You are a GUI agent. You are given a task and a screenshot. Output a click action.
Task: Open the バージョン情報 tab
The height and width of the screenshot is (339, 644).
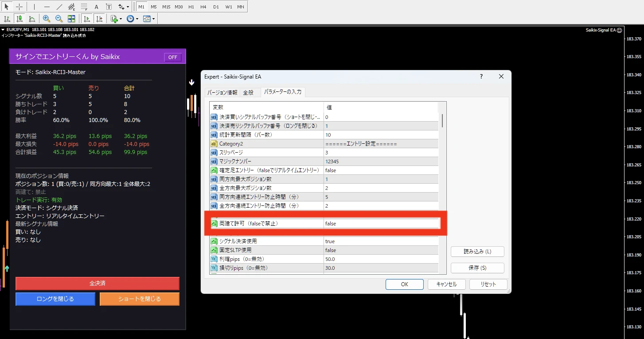point(222,92)
